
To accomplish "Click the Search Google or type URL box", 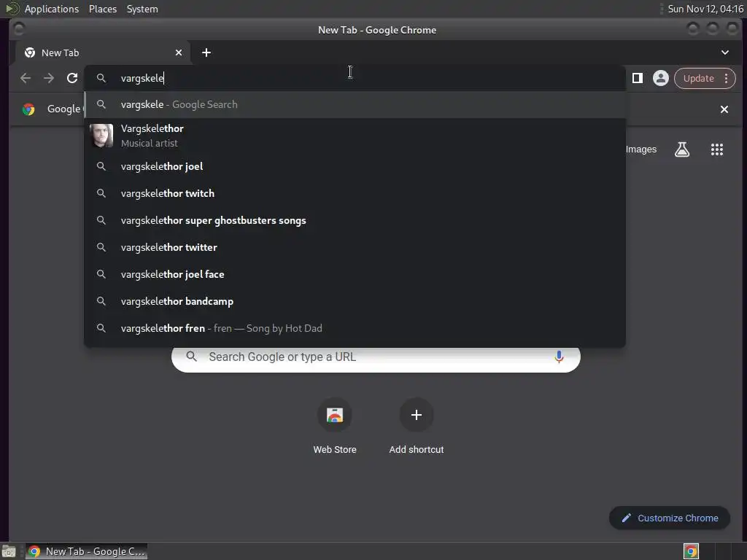I will [x=376, y=357].
